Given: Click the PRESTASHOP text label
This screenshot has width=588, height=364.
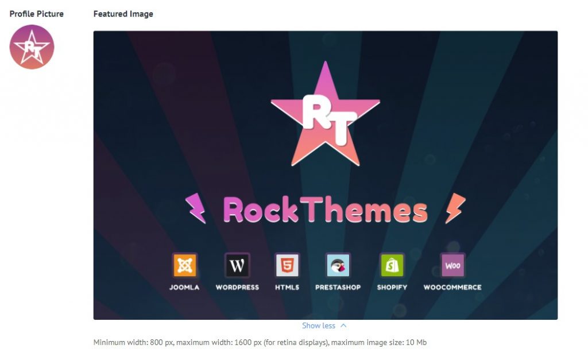Looking at the screenshot, I should click(x=338, y=287).
